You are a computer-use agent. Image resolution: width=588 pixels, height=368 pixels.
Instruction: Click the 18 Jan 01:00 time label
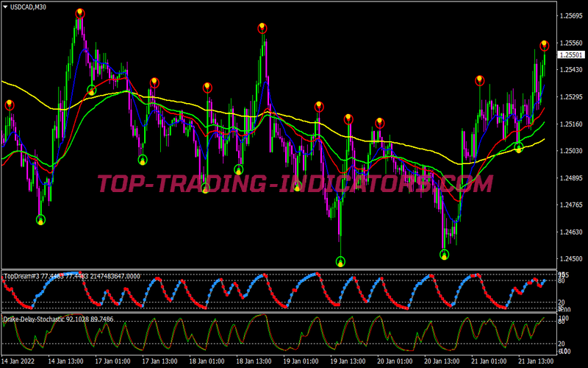click(x=207, y=361)
